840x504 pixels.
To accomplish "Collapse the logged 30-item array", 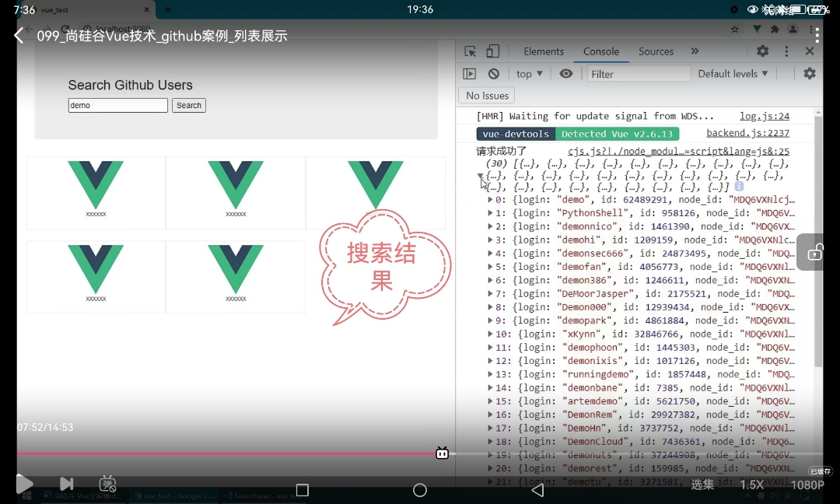I will tap(480, 176).
